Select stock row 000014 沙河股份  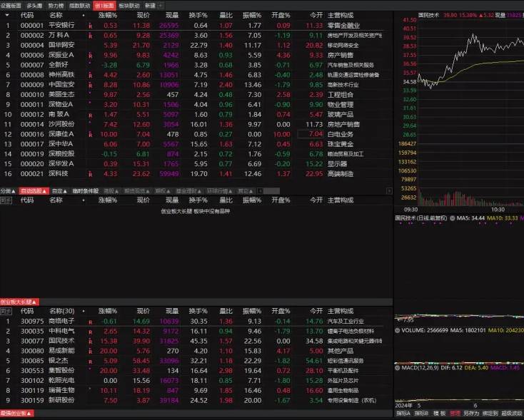[x=196, y=124]
